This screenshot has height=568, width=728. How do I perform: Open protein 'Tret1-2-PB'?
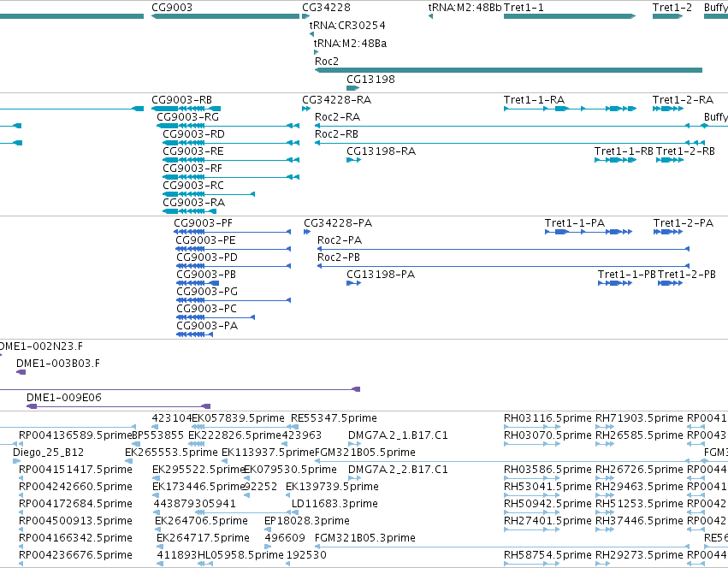click(687, 275)
